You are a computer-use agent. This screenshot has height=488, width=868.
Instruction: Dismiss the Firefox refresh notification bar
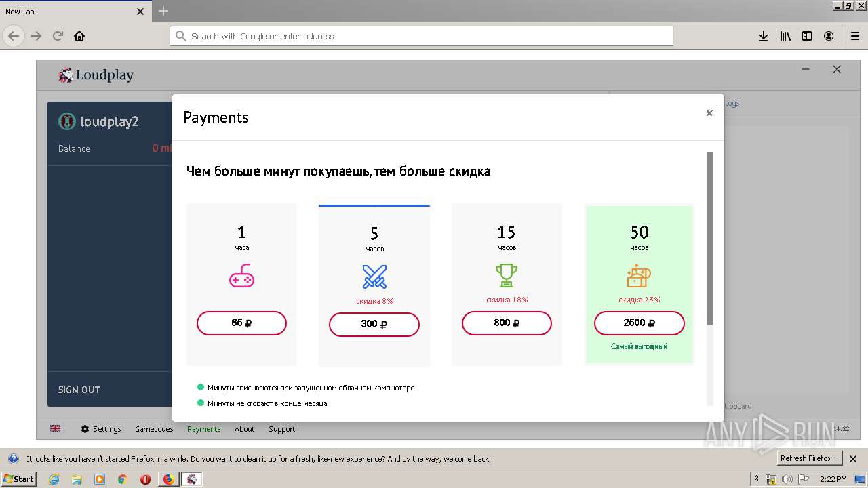853,459
